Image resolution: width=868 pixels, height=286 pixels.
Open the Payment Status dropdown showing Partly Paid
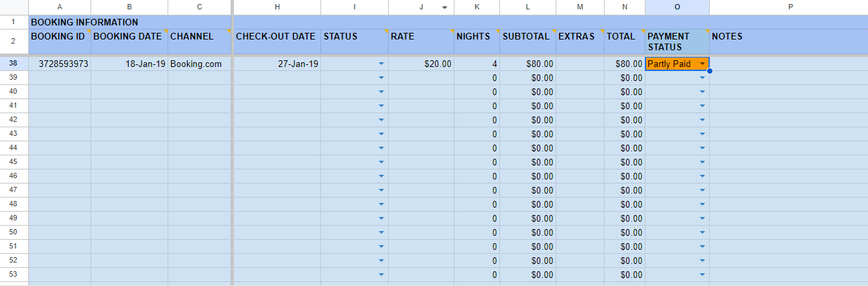[702, 64]
